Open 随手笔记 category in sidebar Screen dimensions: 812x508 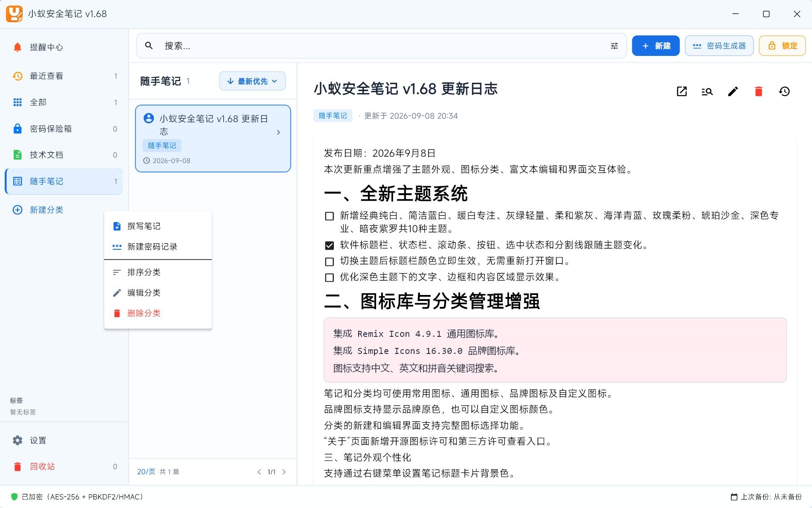(x=64, y=181)
